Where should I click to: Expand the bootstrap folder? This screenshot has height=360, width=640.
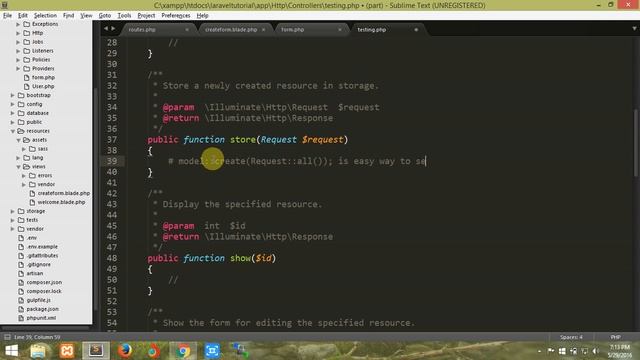click(x=13, y=96)
